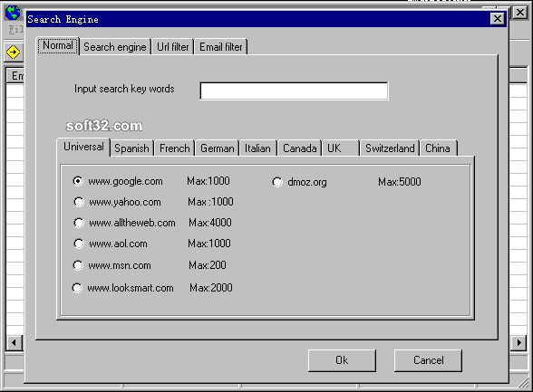This screenshot has width=533, height=392.
Task: Click the left scroll arrow in main window
Action: [14, 343]
